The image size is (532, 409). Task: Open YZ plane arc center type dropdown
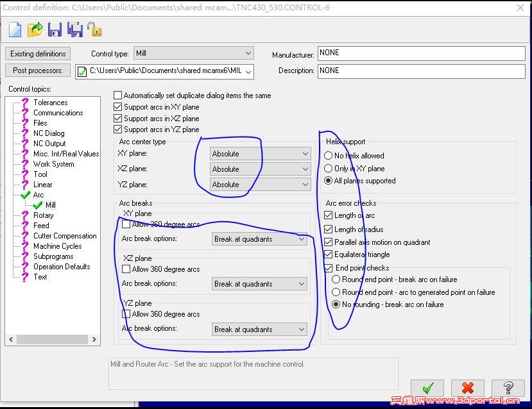click(x=261, y=185)
